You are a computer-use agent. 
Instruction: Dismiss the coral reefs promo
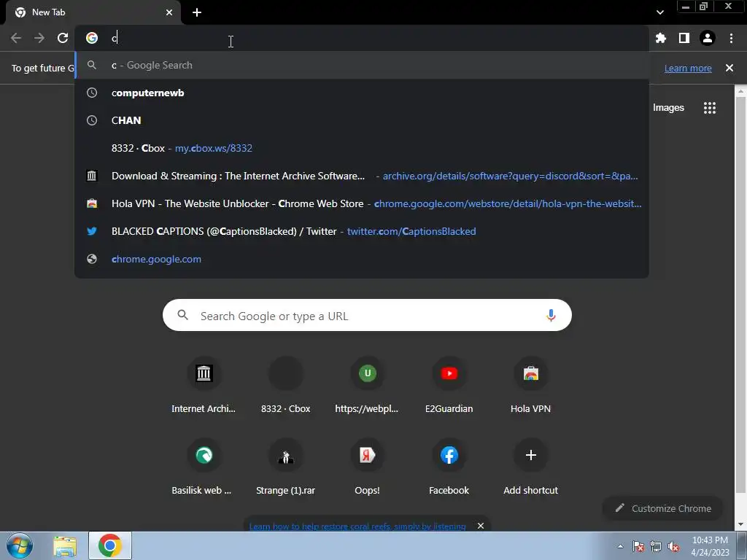[x=481, y=526]
